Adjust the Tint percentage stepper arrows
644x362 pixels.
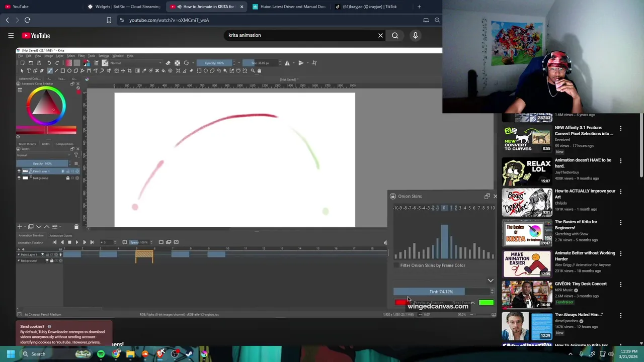(492, 292)
